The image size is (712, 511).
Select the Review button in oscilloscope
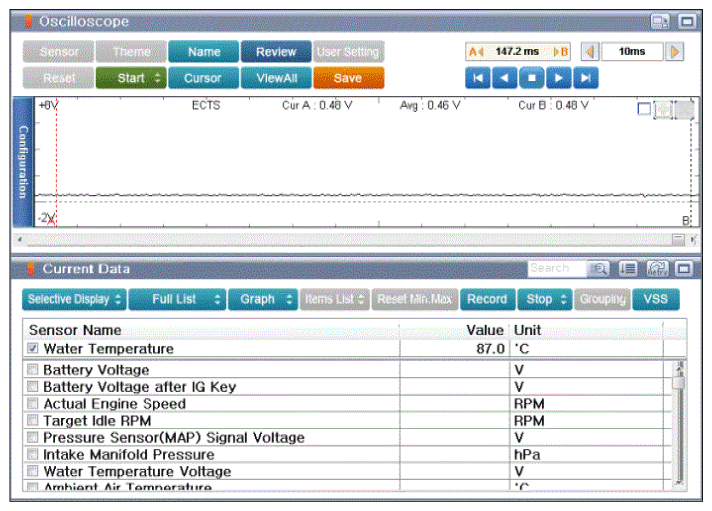pyautogui.click(x=276, y=52)
